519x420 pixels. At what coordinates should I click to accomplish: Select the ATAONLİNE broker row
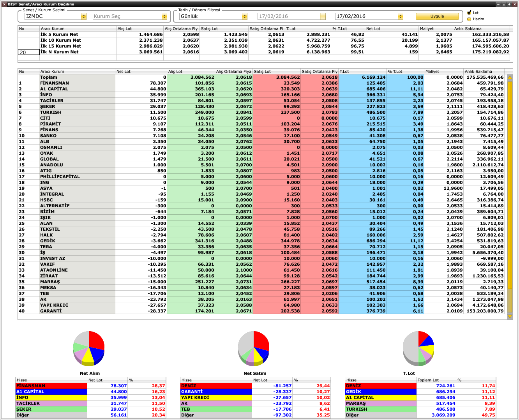click(261, 270)
